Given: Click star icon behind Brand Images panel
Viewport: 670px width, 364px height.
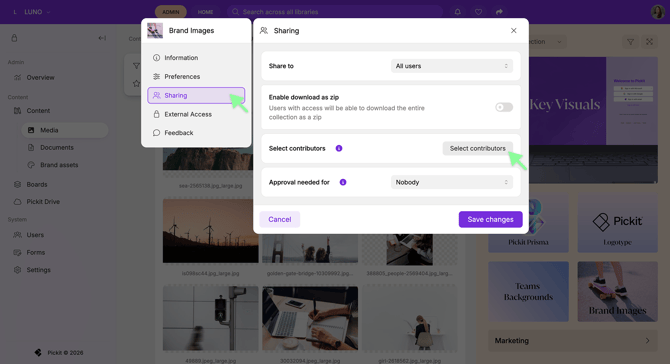Looking at the screenshot, I should pyautogui.click(x=136, y=83).
